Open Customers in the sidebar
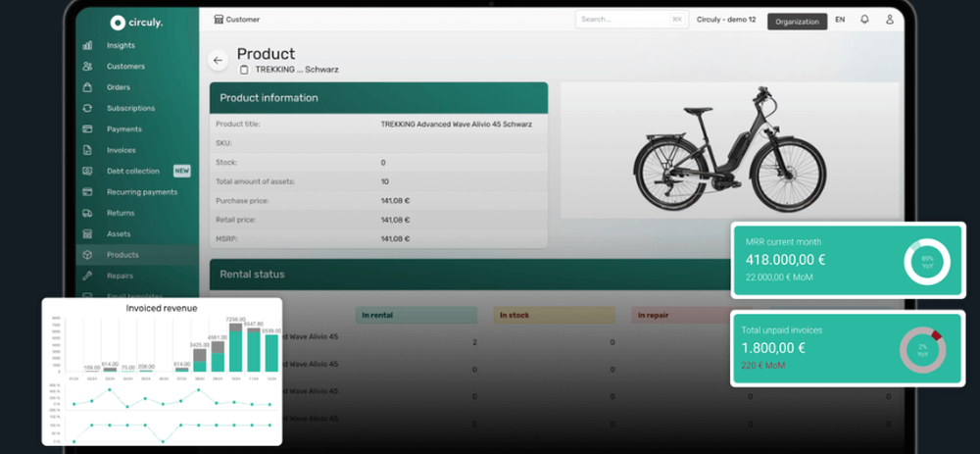 coord(125,67)
